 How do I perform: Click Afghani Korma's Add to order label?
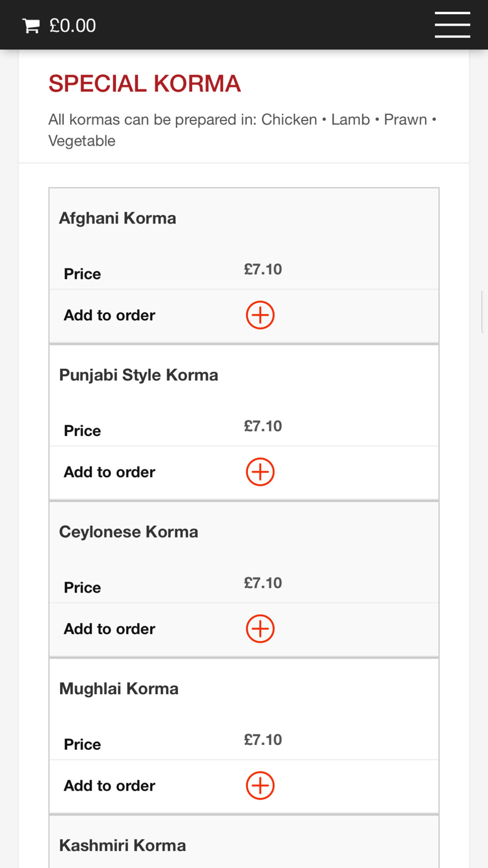click(x=110, y=315)
